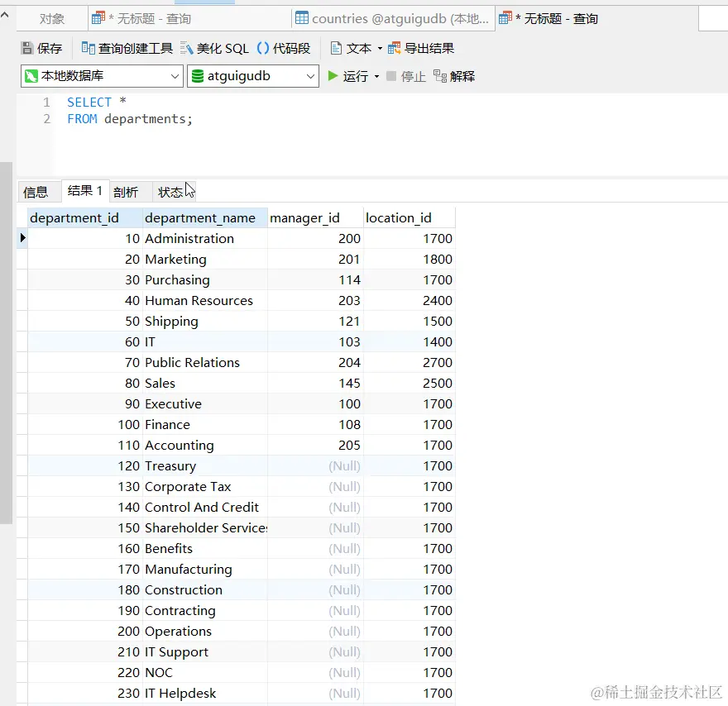Viewport: 728px width, 706px height.
Task: Open the Text (文本) dropdown arrow
Action: pos(380,48)
